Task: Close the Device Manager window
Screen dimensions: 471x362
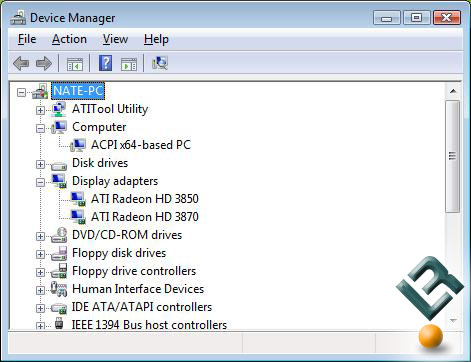Action: pyautogui.click(x=447, y=18)
